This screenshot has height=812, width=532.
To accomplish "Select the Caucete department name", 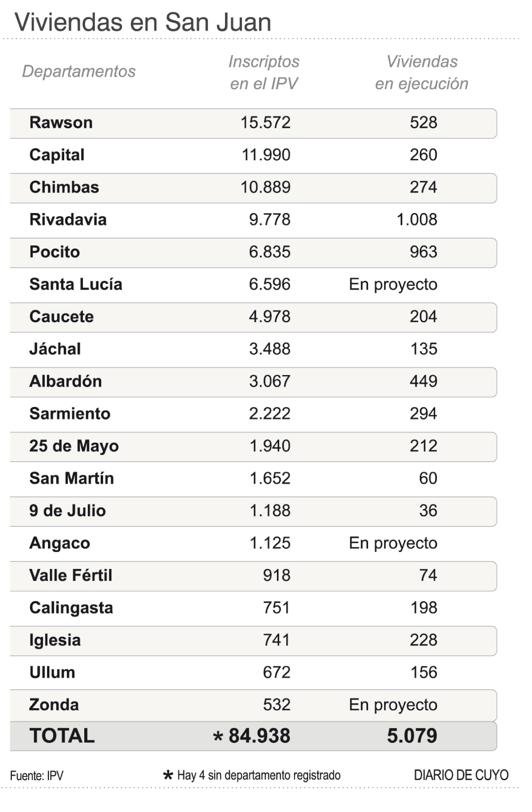I will pyautogui.click(x=61, y=316).
